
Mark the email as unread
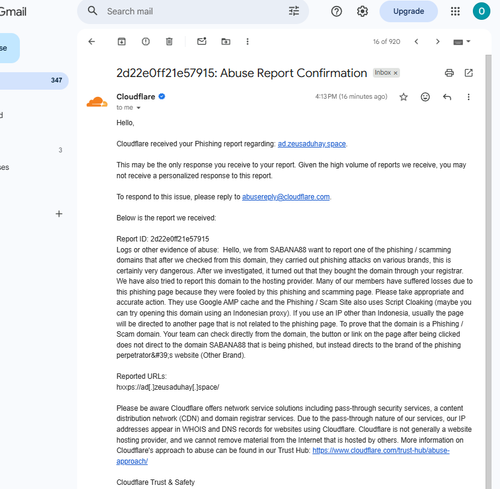202,41
